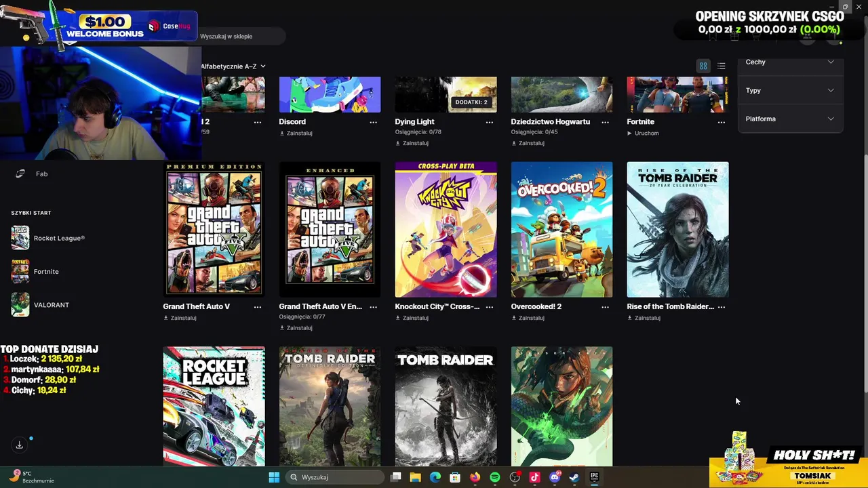Launch Fortnite from quick start sidebar
The height and width of the screenshot is (488, 868).
35,271
